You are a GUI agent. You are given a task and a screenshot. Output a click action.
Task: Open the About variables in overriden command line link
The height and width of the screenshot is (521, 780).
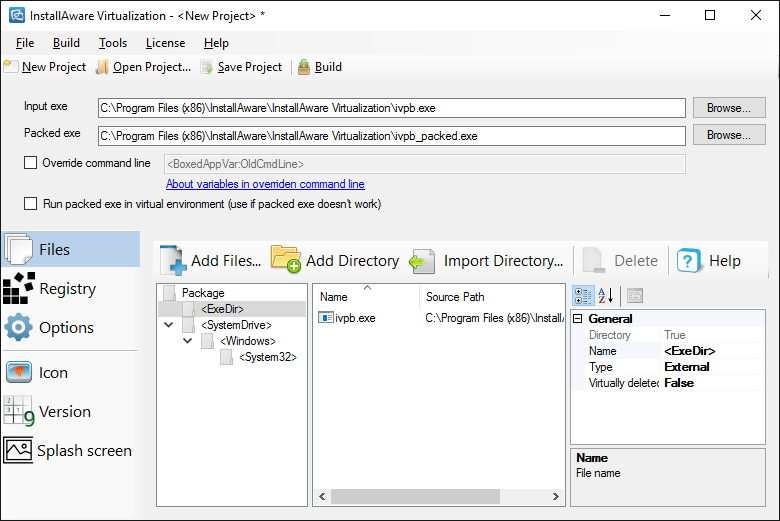pyautogui.click(x=265, y=184)
